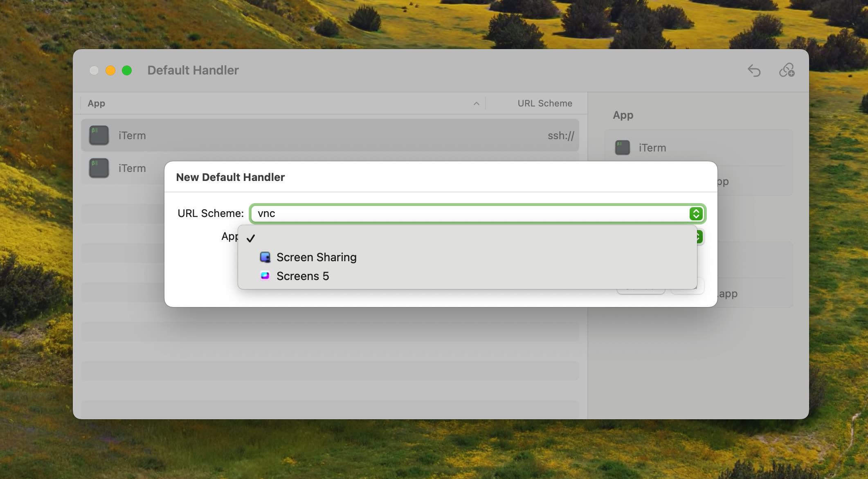The image size is (868, 479).
Task: Click the URL Scheme text field with vnc
Action: [466, 214]
